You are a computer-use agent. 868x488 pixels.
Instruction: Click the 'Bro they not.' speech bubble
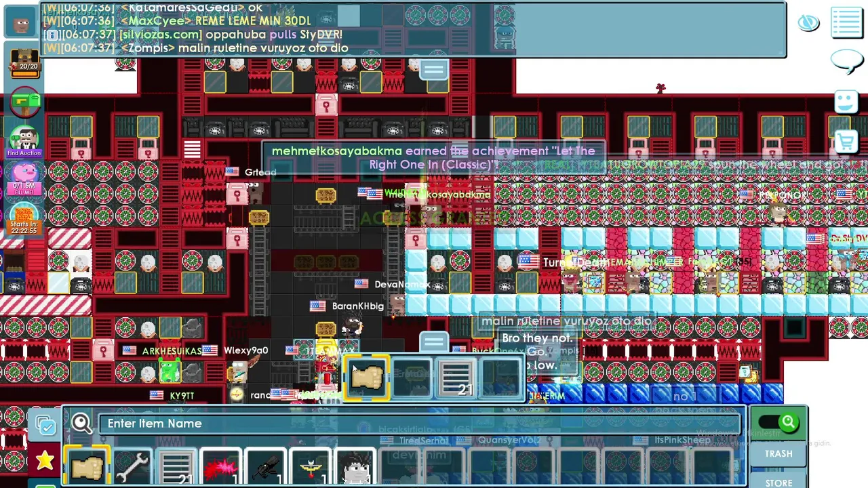pos(537,338)
